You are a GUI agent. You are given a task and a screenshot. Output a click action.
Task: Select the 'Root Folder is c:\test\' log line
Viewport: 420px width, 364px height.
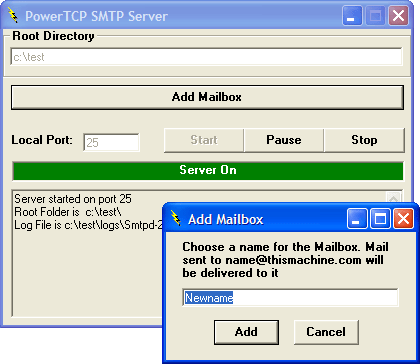[x=69, y=212]
